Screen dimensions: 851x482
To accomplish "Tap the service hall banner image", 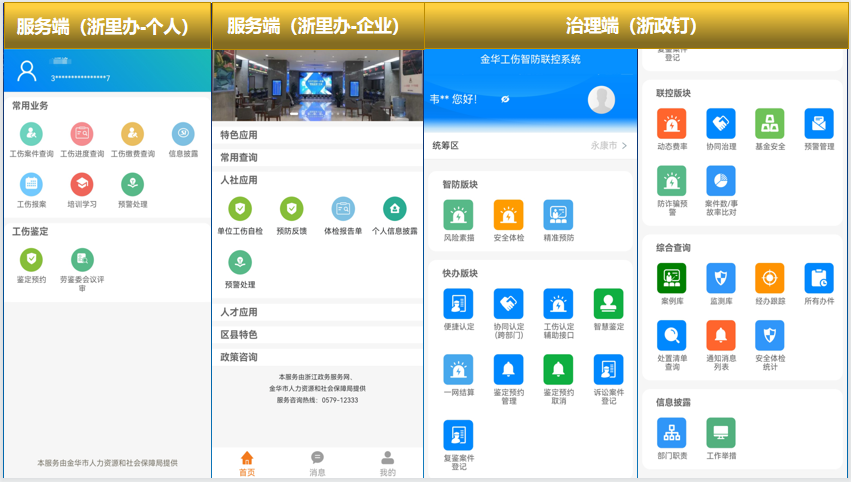I will click(317, 86).
